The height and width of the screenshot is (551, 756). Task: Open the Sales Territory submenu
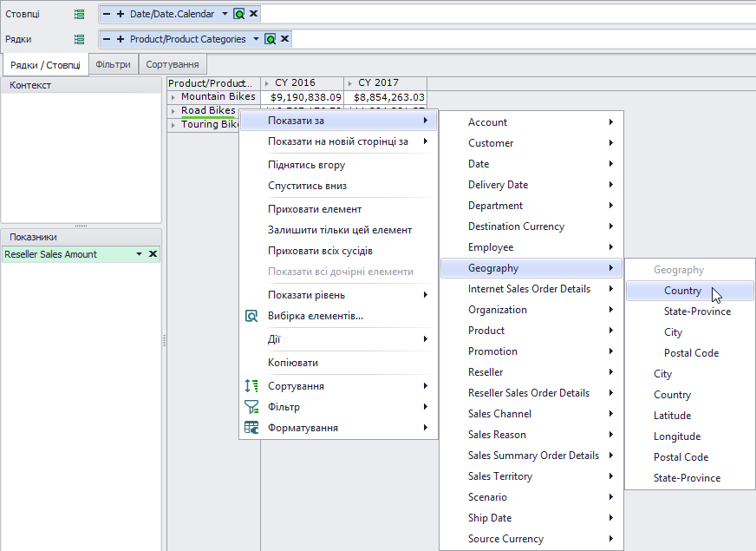click(x=531, y=476)
